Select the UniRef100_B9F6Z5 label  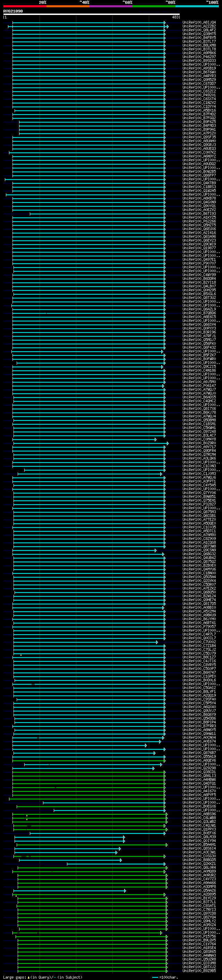tap(199, 122)
